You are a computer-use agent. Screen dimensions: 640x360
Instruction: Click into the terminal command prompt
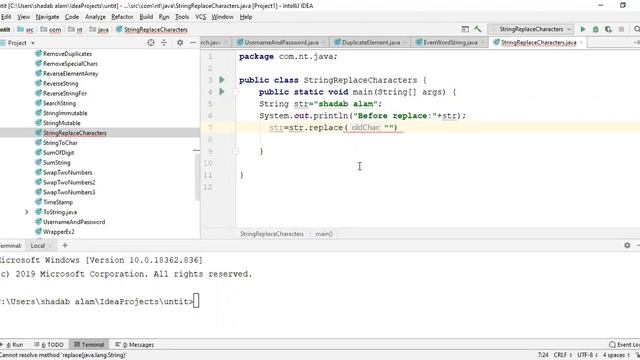[196, 301]
